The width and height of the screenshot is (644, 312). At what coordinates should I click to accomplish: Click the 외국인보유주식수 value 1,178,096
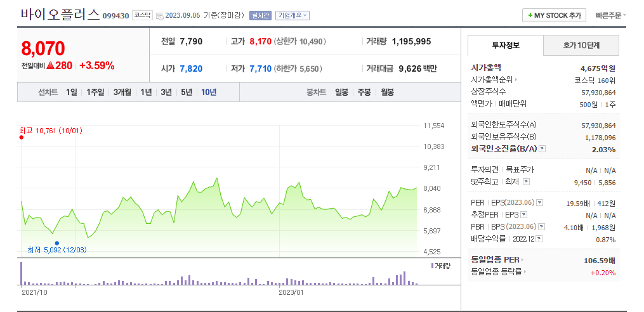tap(599, 138)
